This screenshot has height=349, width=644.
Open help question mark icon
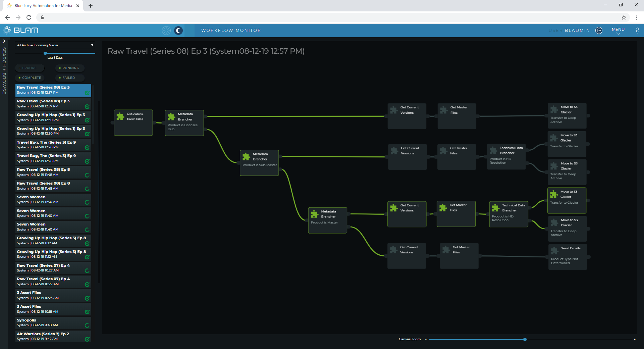tap(637, 31)
